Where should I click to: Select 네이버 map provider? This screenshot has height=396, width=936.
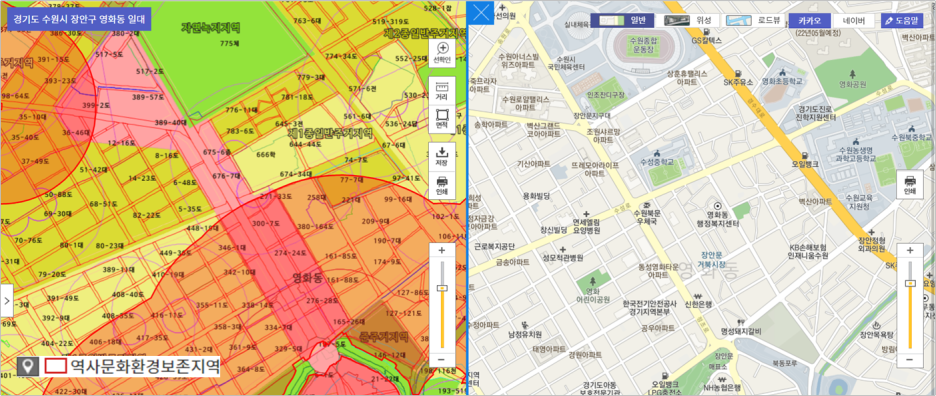coord(854,20)
